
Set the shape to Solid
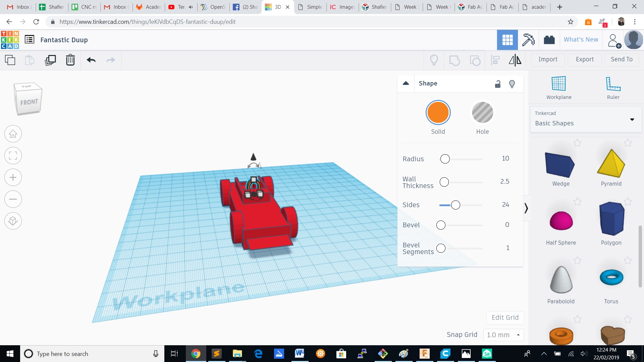click(x=438, y=113)
